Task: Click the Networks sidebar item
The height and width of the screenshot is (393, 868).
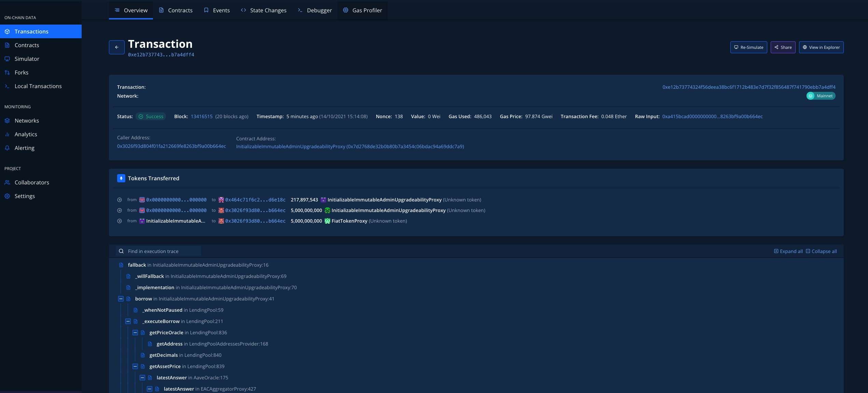Action: (27, 121)
